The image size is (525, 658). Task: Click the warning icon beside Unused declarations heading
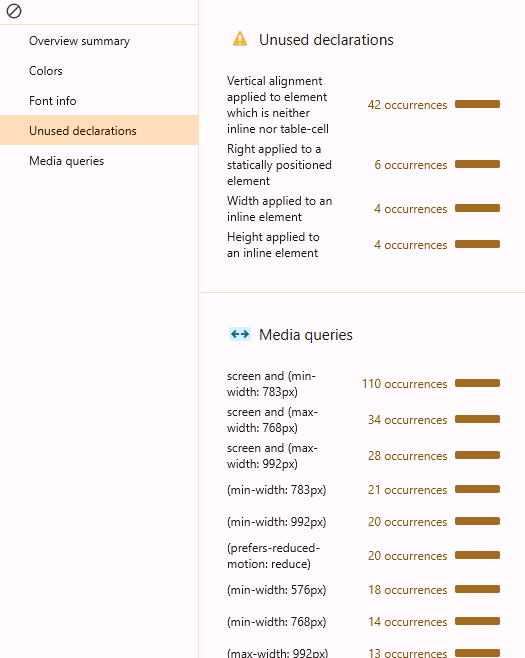(x=240, y=39)
